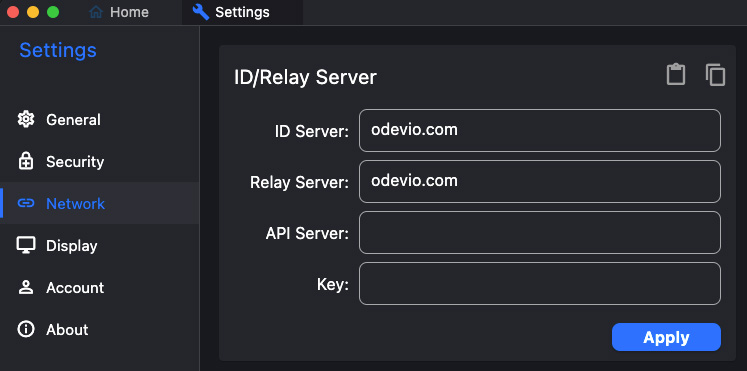This screenshot has width=747, height=371.
Task: Click the Key input box
Action: [540, 283]
